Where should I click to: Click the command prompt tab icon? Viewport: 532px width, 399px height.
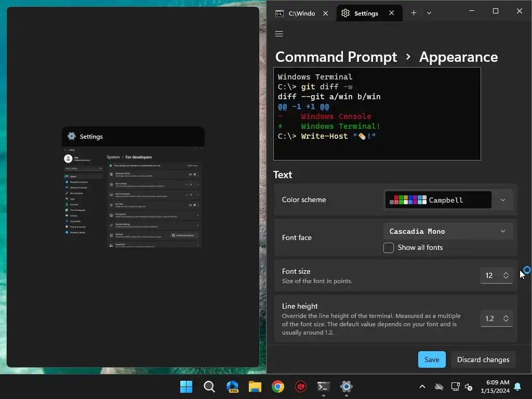(x=279, y=13)
